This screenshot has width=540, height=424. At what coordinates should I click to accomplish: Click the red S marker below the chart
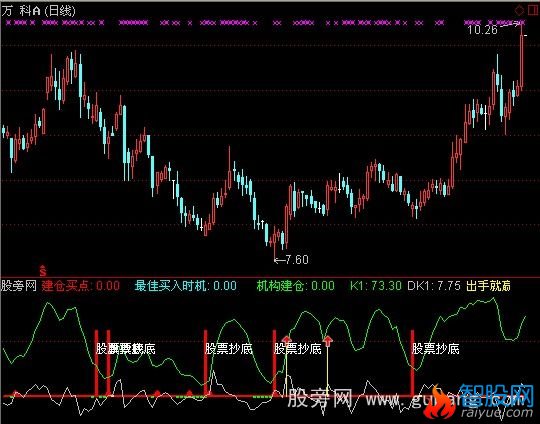pos(43,271)
